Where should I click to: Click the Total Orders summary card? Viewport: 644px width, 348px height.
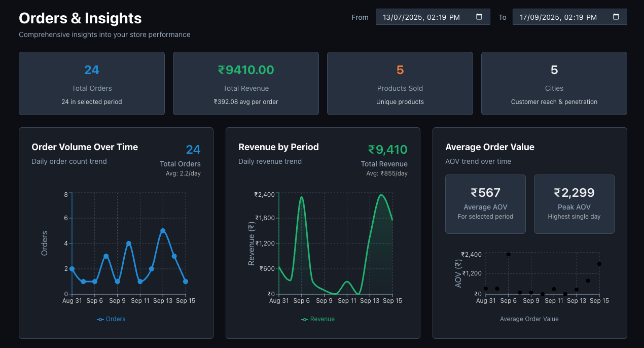coord(91,83)
